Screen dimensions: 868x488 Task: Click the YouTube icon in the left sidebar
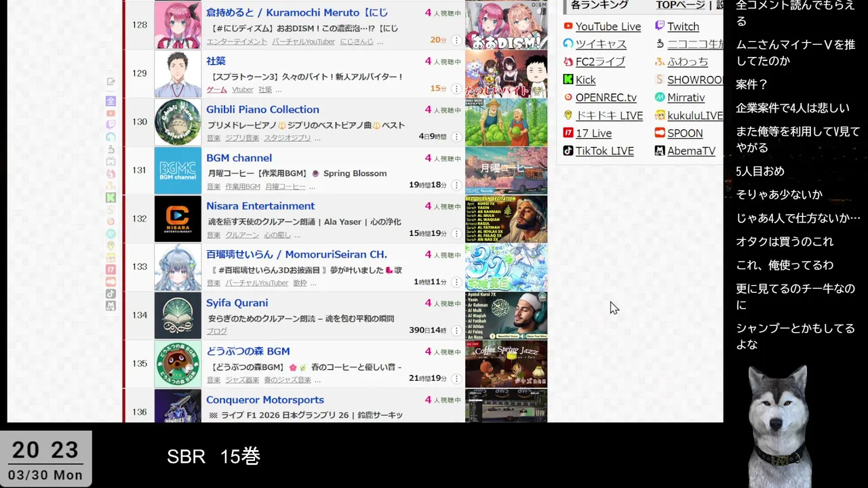click(x=111, y=113)
